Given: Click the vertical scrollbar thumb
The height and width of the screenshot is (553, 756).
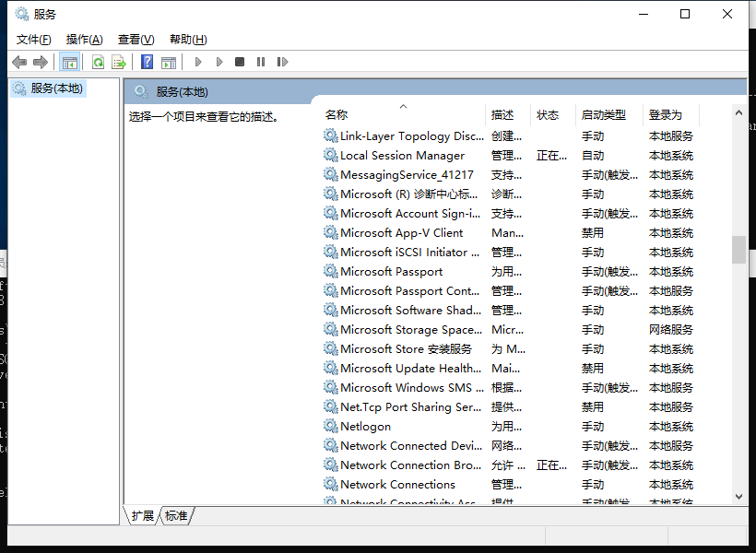Looking at the screenshot, I should [738, 250].
